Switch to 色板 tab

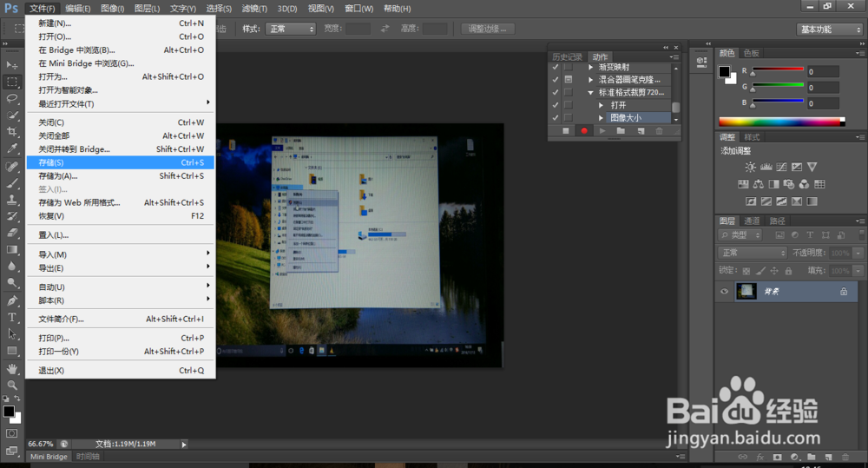coord(751,53)
